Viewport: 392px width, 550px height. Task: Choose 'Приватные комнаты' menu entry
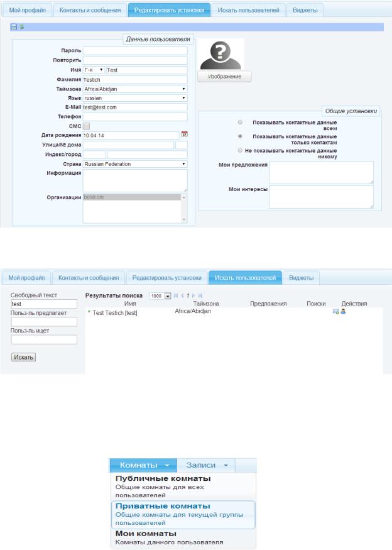[x=183, y=514]
